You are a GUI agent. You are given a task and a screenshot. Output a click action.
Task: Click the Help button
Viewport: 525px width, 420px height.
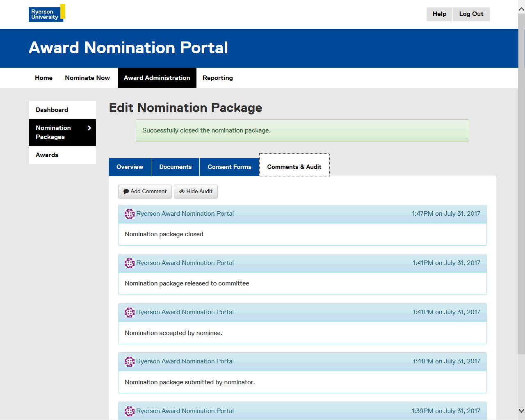coord(439,14)
